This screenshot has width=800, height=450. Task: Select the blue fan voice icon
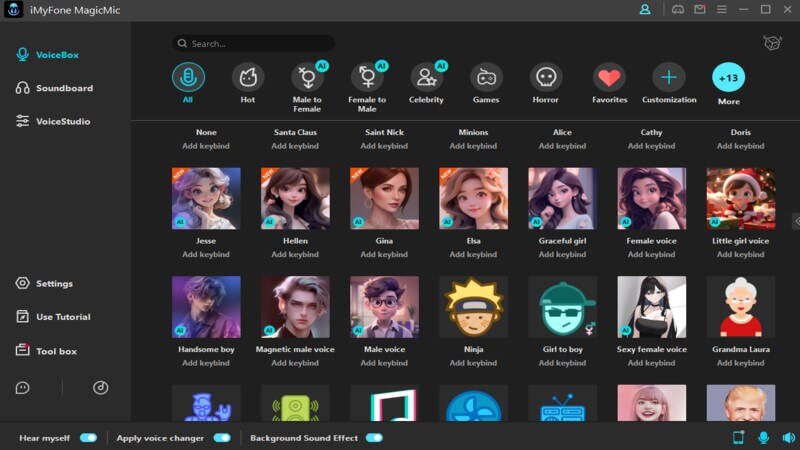tap(473, 403)
